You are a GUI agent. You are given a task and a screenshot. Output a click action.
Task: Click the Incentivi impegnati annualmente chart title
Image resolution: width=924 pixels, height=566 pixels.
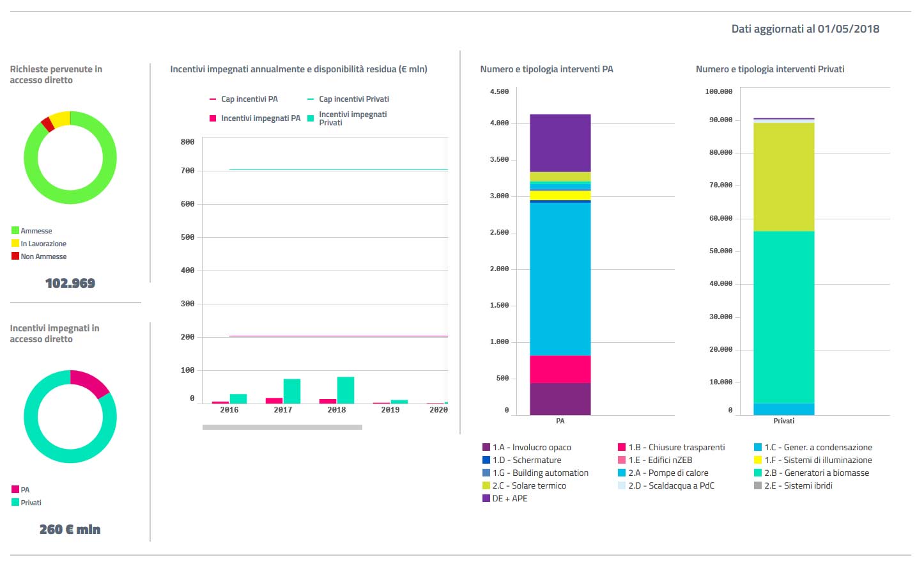coord(298,69)
